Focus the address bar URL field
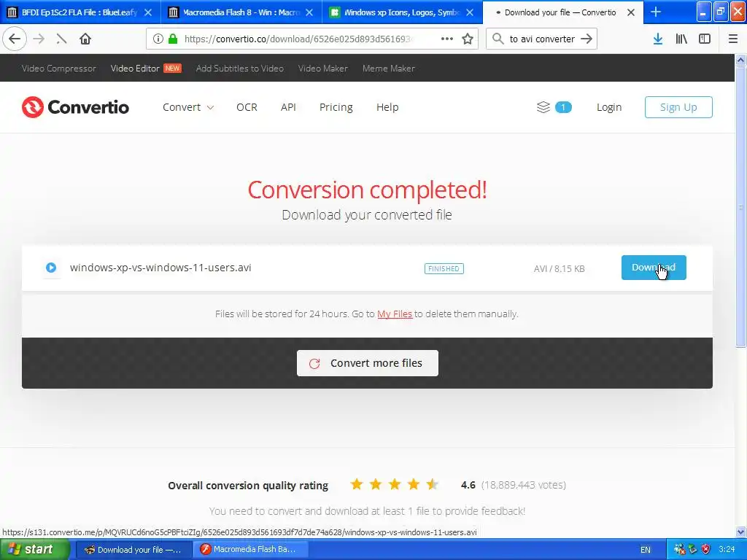 tap(298, 39)
